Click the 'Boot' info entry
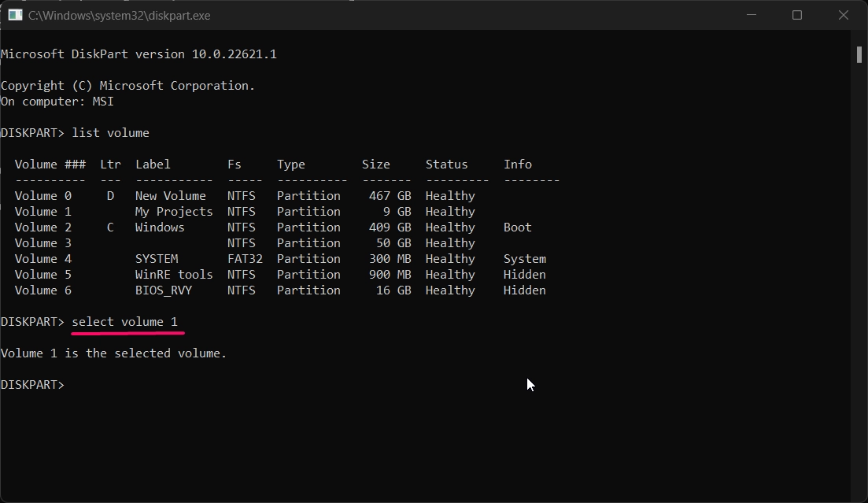 click(518, 227)
